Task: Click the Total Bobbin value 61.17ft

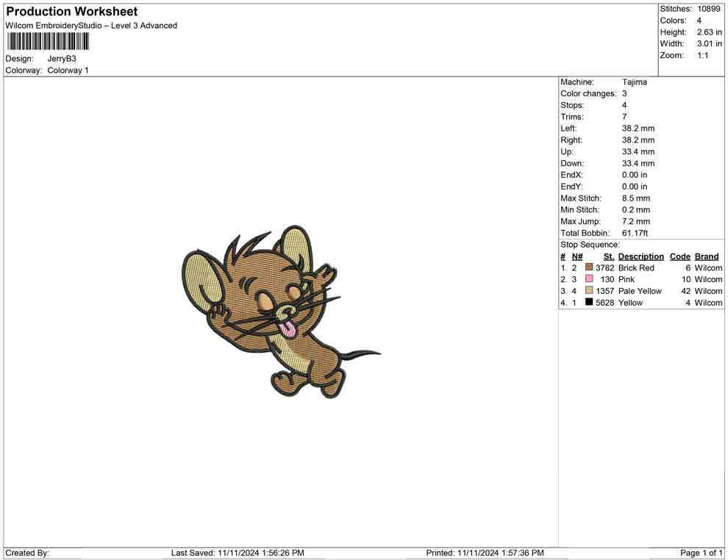Action: click(x=635, y=233)
